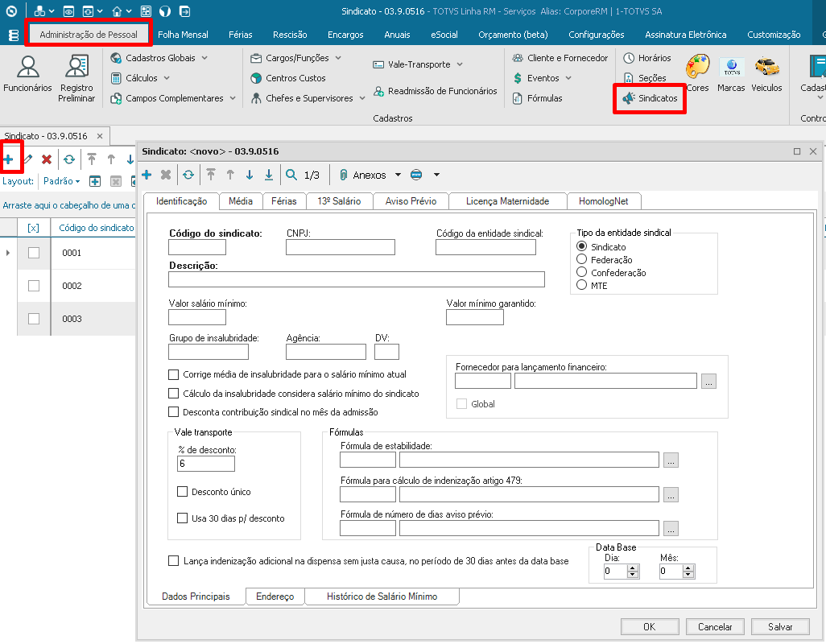
Task: Click the red delete X in list toolbar
Action: (x=47, y=159)
